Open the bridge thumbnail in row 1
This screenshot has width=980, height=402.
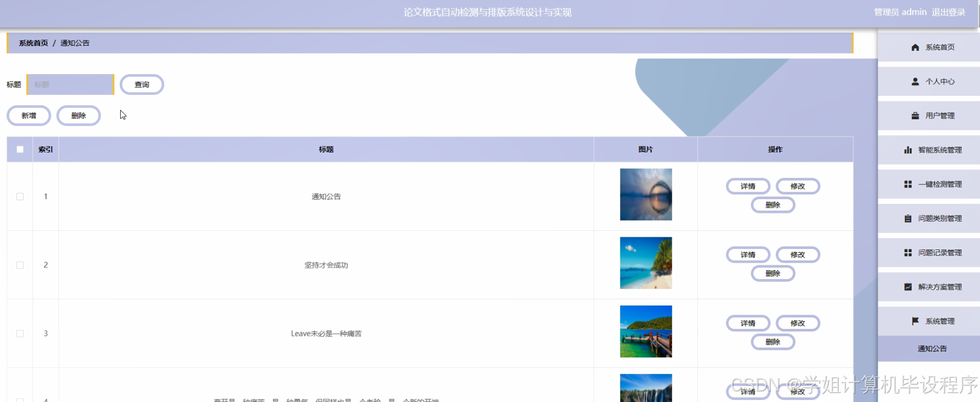pyautogui.click(x=646, y=194)
